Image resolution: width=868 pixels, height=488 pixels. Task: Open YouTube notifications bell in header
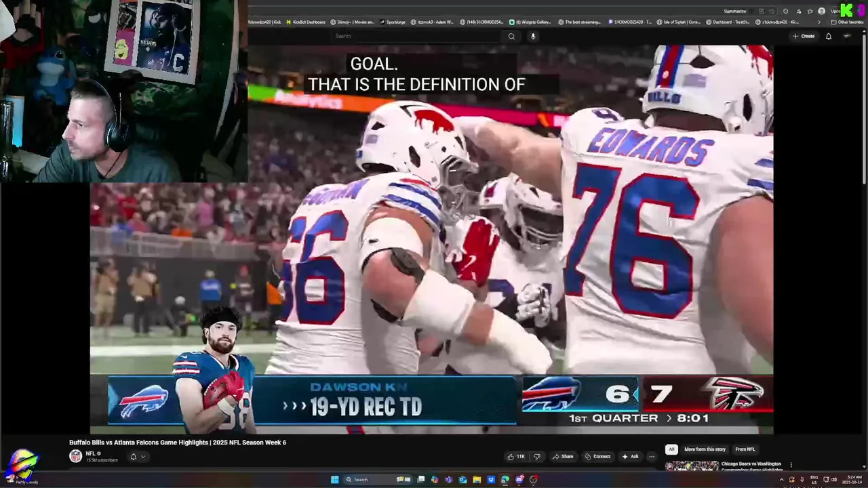(829, 36)
